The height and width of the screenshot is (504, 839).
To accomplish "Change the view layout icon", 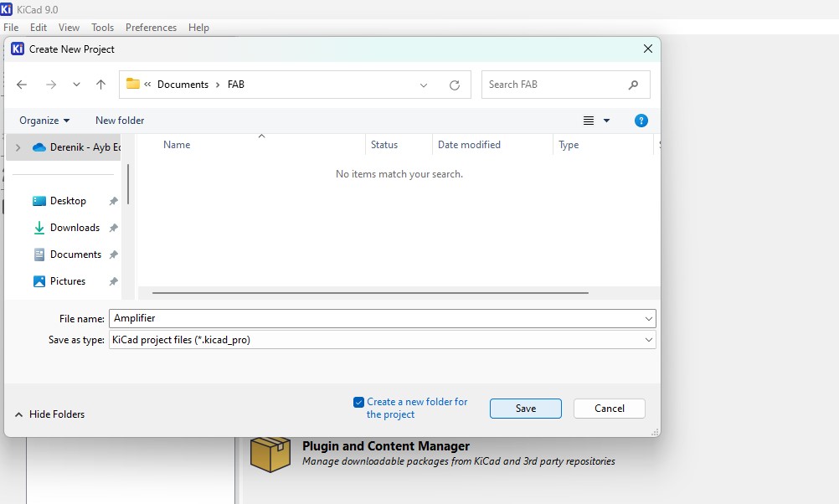I will tap(589, 121).
